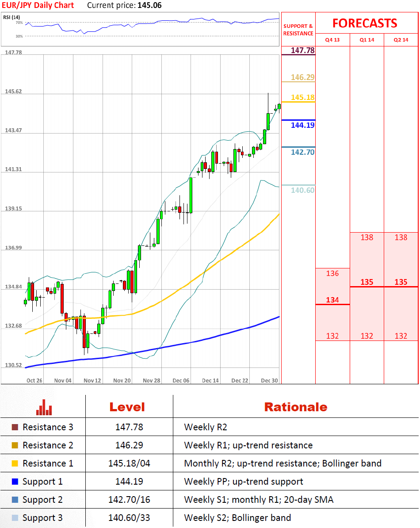Click the 'Dec 30' date axis label
Viewport: 420px width, 528px height.
tap(270, 380)
